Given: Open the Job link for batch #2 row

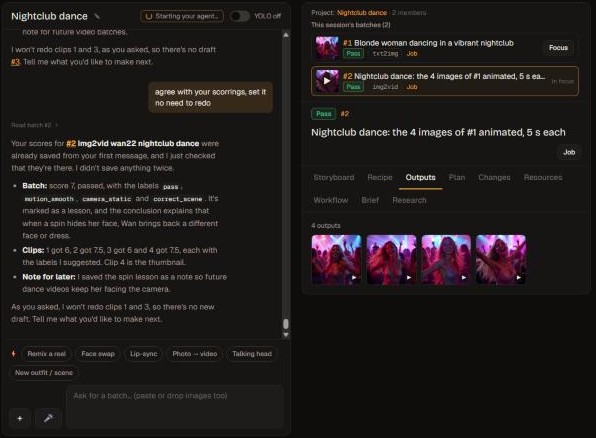Looking at the screenshot, I should coord(412,87).
